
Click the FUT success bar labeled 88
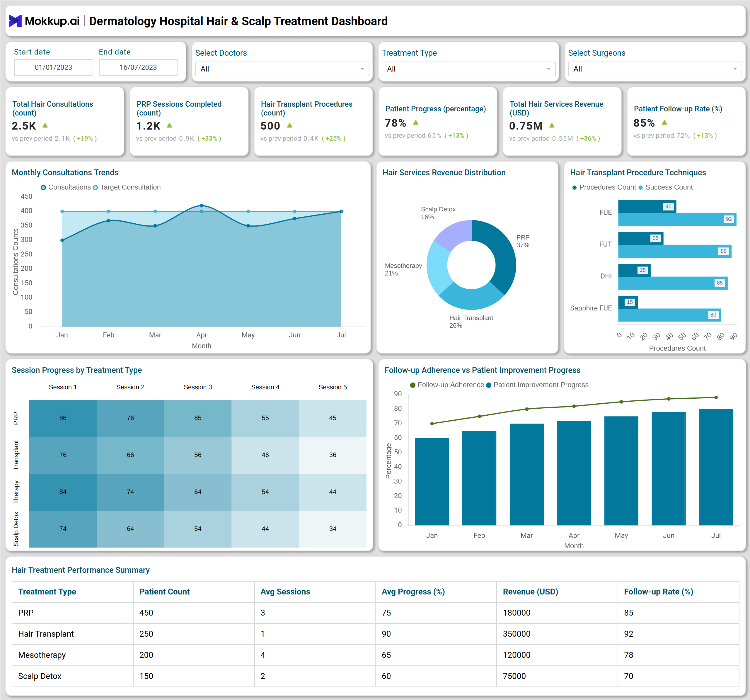674,251
